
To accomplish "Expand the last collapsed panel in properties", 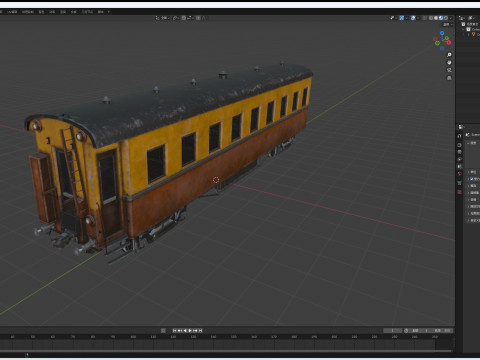I will (x=468, y=220).
